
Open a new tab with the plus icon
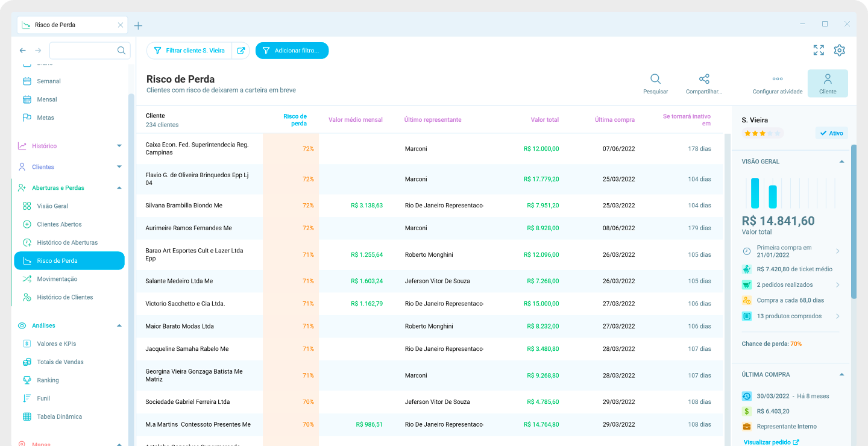tap(138, 25)
